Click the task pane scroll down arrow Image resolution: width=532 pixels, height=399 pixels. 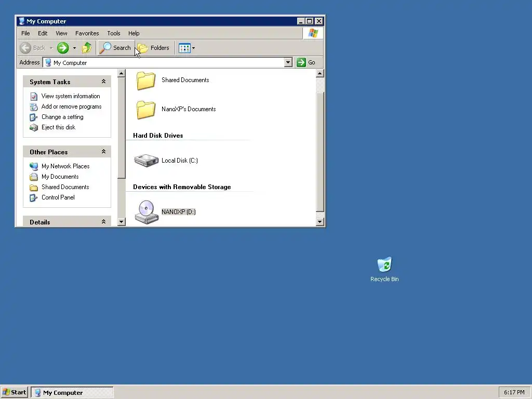[122, 222]
